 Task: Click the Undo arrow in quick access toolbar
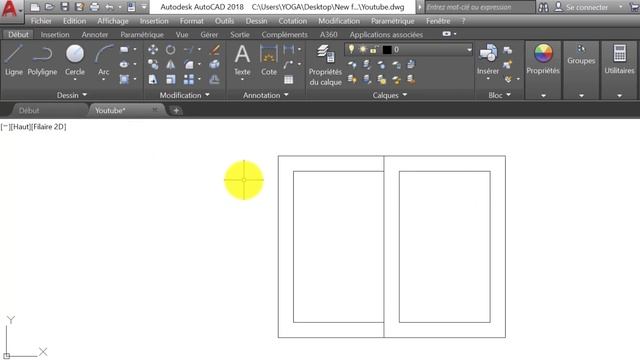[109, 7]
